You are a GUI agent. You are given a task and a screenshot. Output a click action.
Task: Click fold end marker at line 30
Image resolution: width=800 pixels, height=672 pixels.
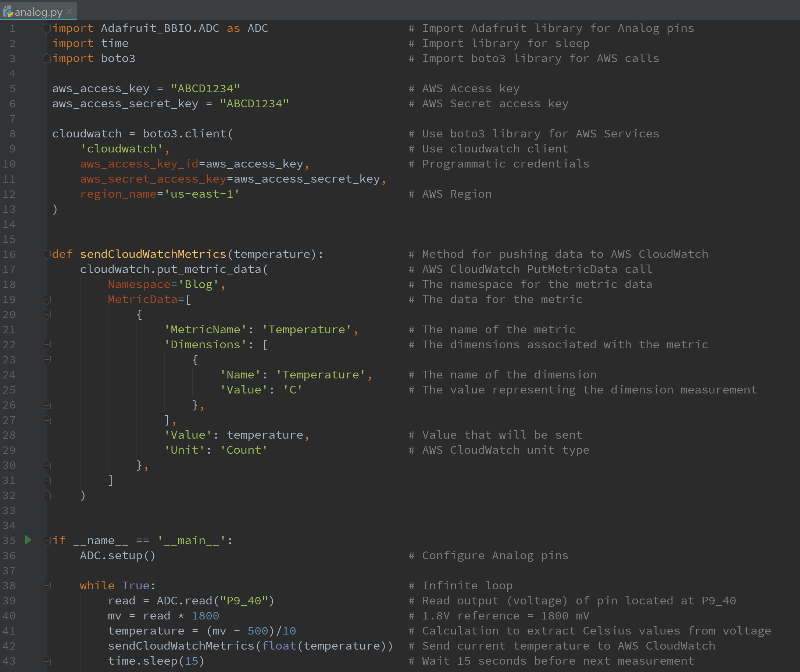[47, 465]
